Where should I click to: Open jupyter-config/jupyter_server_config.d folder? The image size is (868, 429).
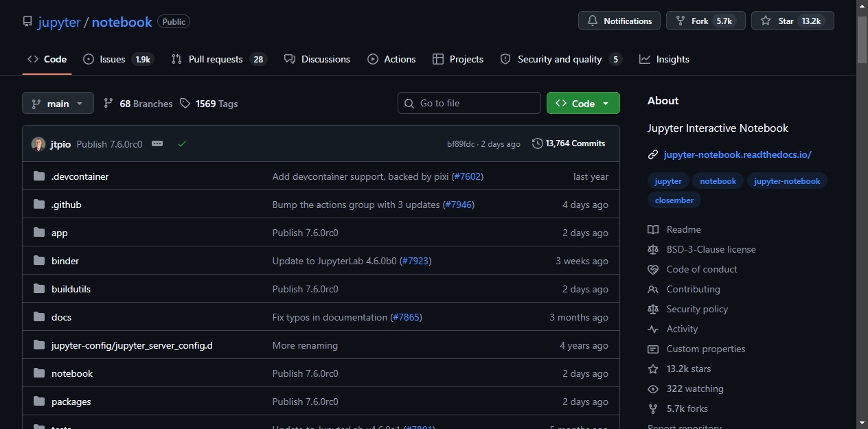point(132,345)
